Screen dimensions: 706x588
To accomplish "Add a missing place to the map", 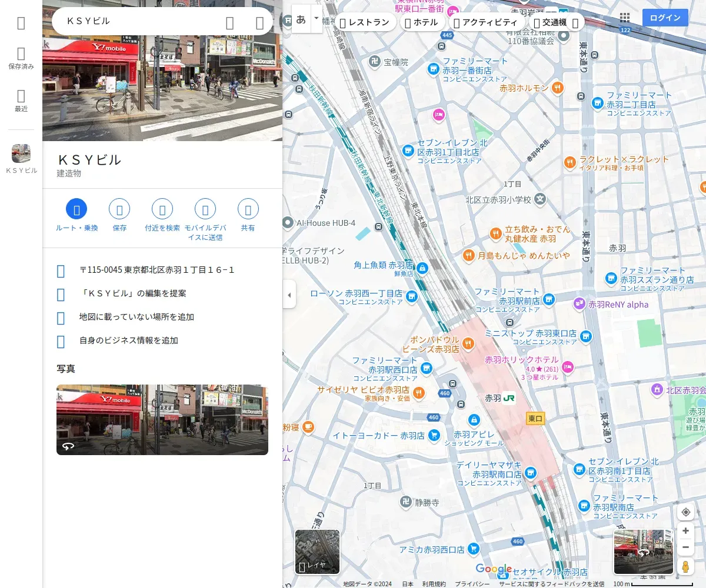I will coord(162,317).
